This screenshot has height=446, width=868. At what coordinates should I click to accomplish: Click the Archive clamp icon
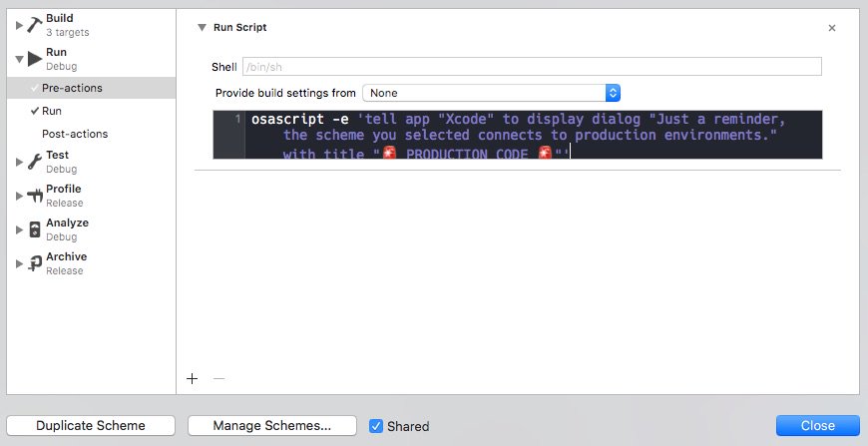coord(34,263)
